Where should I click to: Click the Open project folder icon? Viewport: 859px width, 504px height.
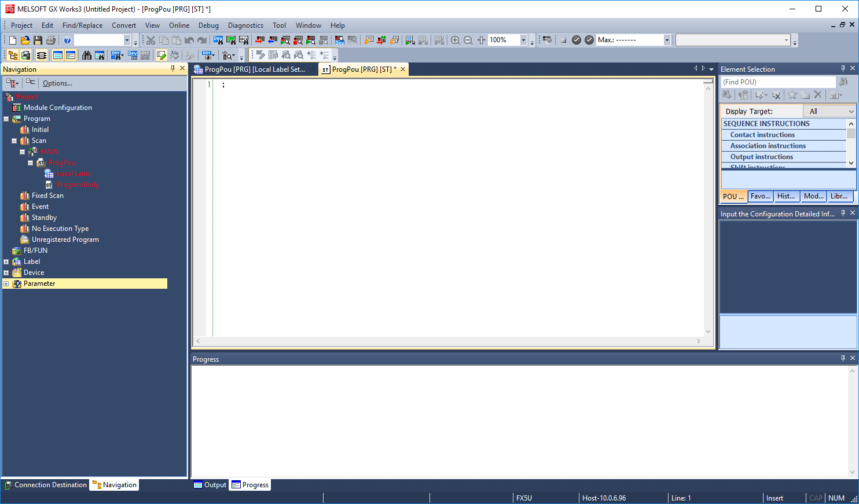click(25, 40)
